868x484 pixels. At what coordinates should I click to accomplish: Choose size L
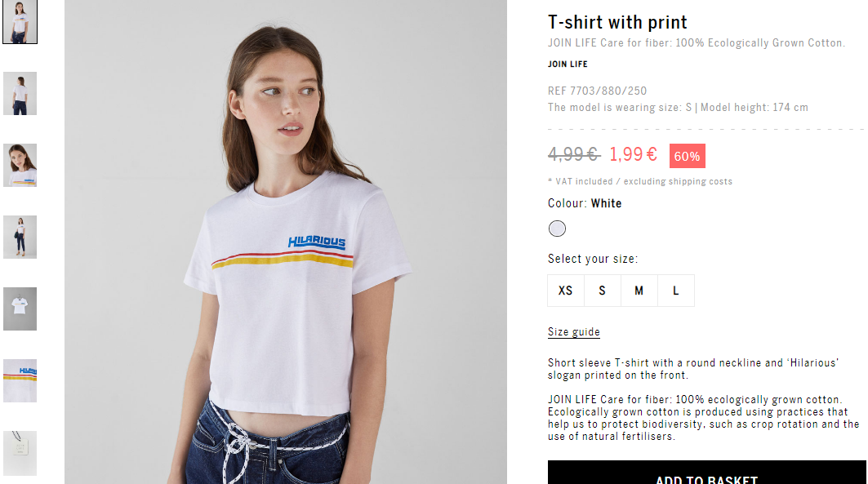[x=676, y=291]
